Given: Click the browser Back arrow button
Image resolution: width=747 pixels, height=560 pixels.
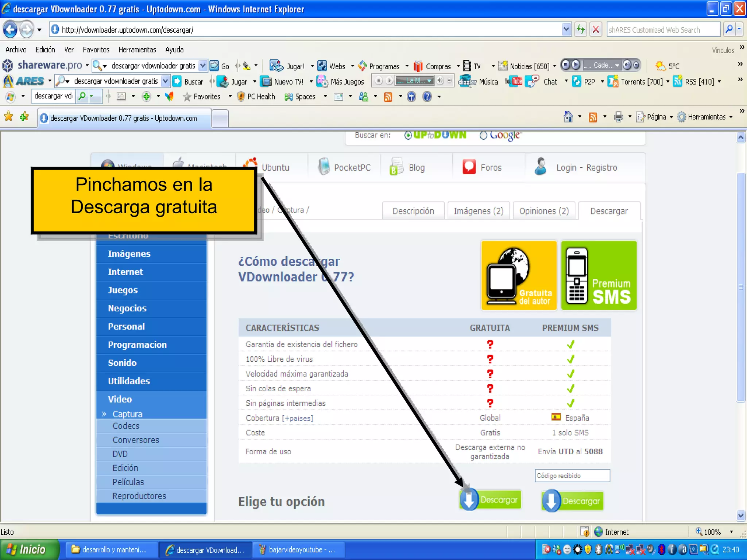Looking at the screenshot, I should tap(11, 30).
